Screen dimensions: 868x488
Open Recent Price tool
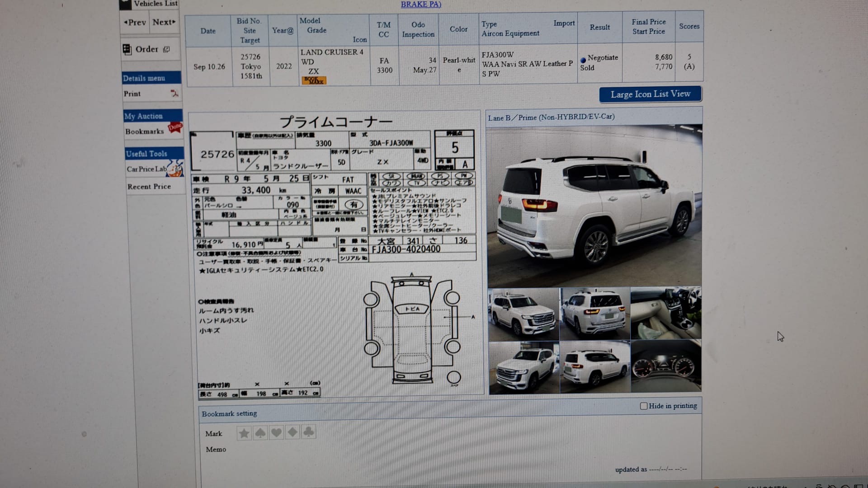pyautogui.click(x=149, y=187)
